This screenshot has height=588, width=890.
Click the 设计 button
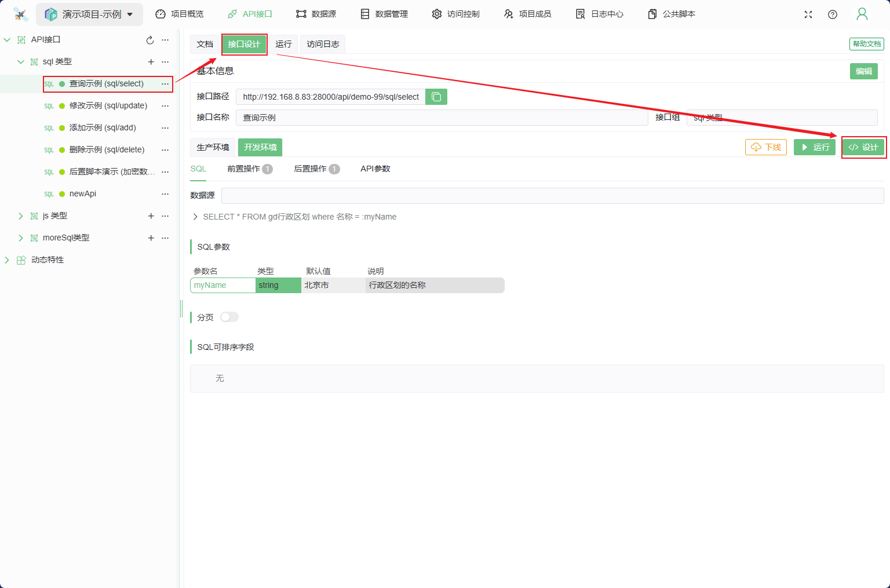863,147
